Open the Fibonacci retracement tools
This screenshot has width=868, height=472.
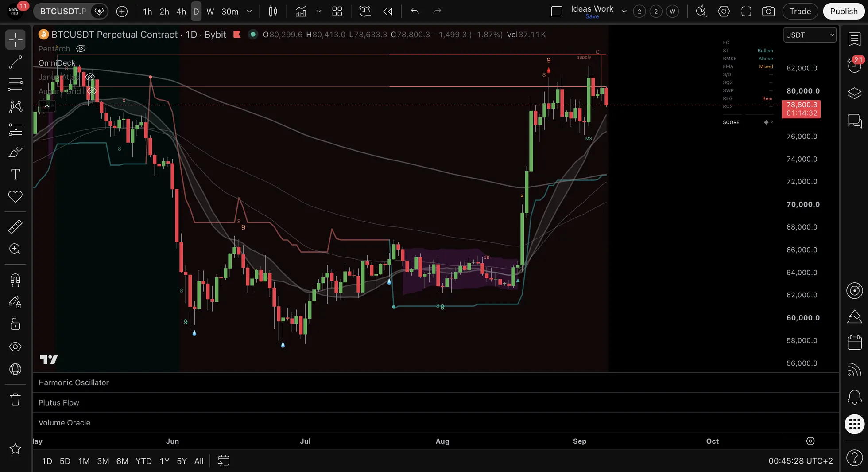(x=15, y=84)
